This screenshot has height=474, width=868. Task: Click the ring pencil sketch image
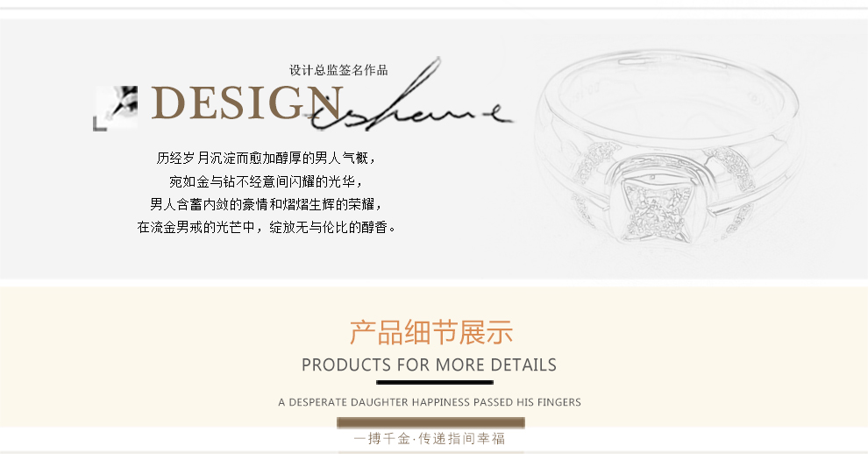[669, 148]
